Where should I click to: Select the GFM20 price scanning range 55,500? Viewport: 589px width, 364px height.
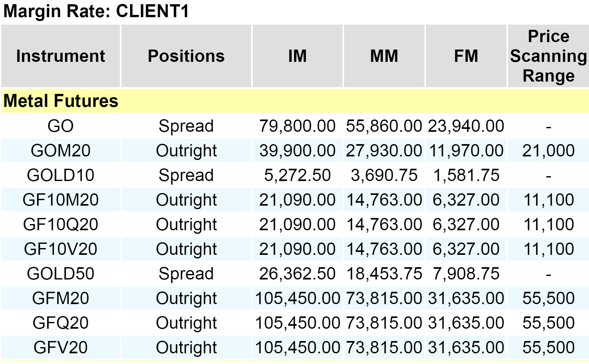coord(548,298)
